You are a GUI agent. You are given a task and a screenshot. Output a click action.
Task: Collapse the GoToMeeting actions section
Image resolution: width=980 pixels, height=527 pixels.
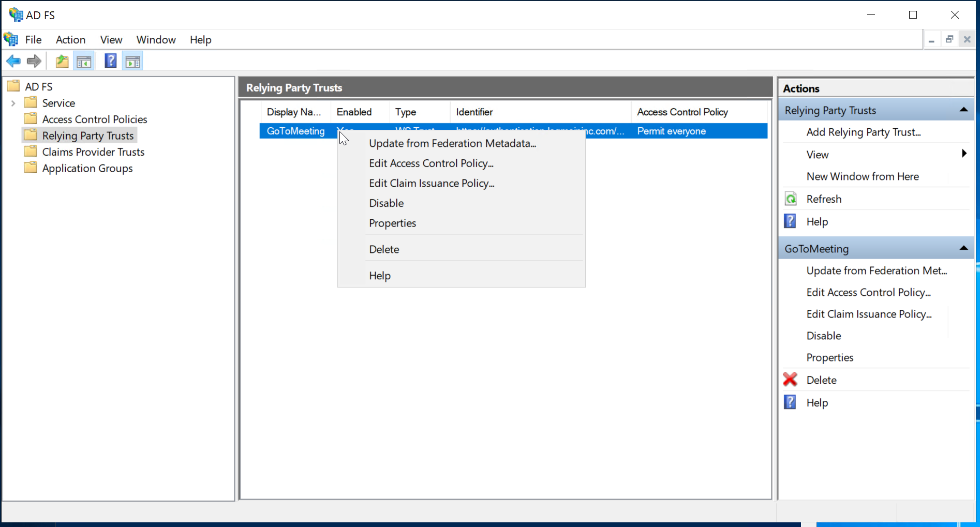963,248
